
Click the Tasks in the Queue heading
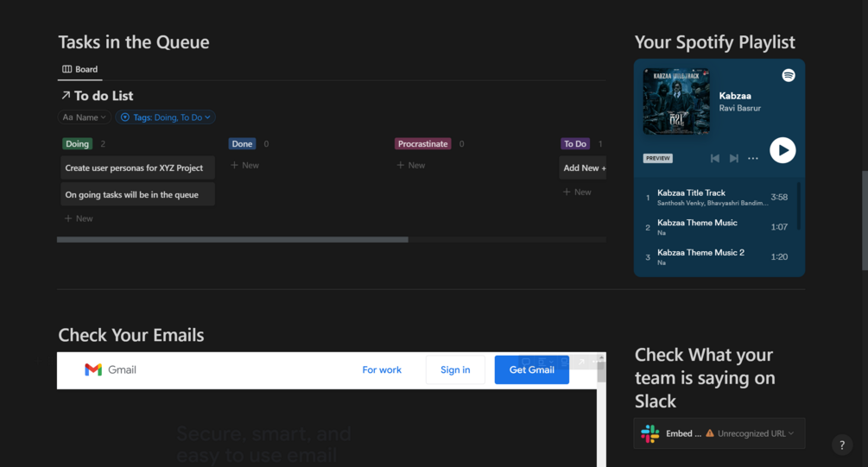click(x=134, y=42)
